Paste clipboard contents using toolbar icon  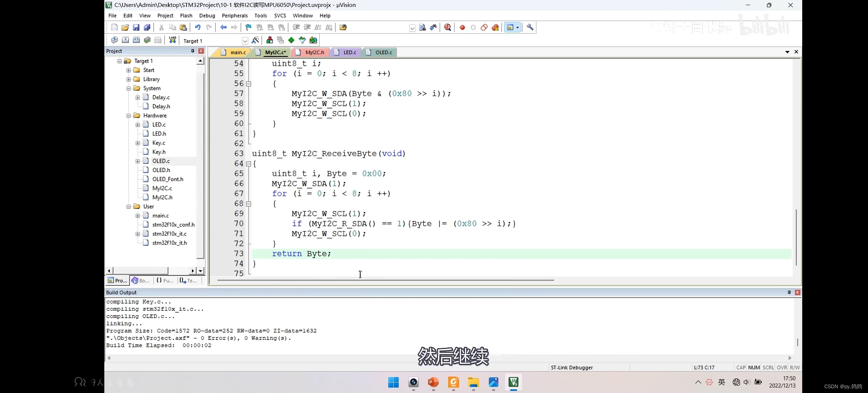click(183, 27)
